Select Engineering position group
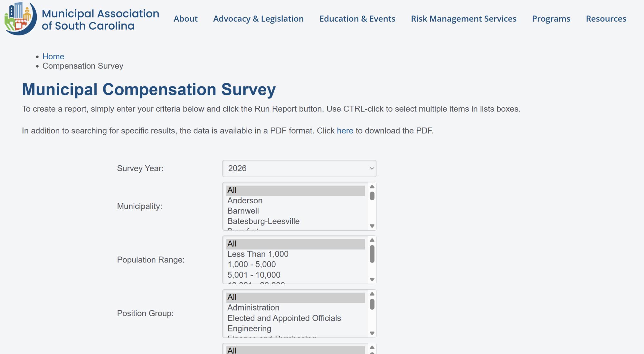The image size is (644, 354). pyautogui.click(x=295, y=329)
